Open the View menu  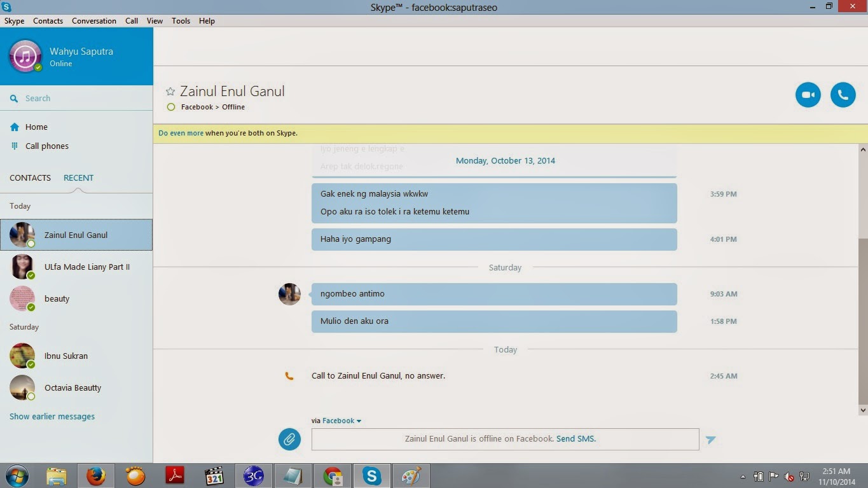[155, 21]
